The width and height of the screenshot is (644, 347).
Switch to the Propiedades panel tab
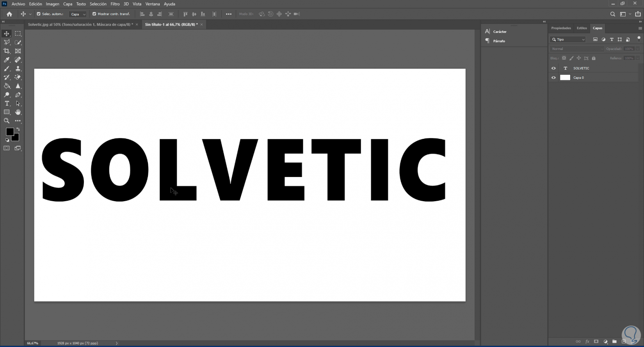(x=561, y=28)
